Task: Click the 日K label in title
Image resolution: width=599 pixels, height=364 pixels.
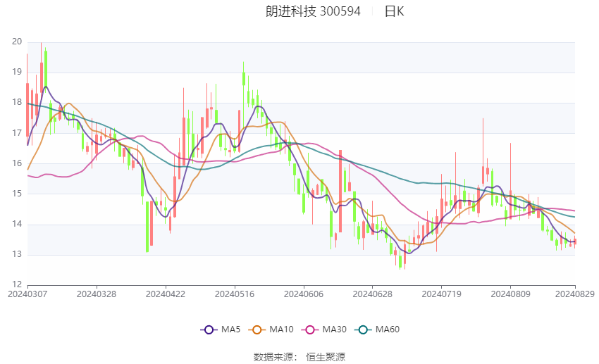Action: click(394, 11)
